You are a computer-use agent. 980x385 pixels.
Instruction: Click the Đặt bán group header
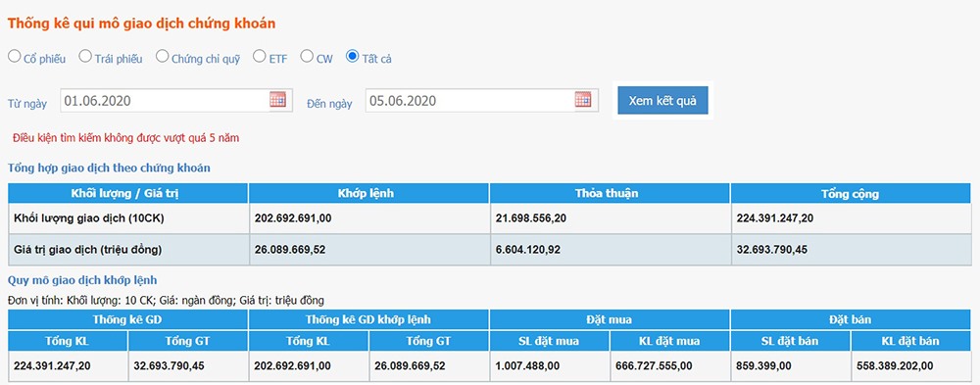(851, 320)
